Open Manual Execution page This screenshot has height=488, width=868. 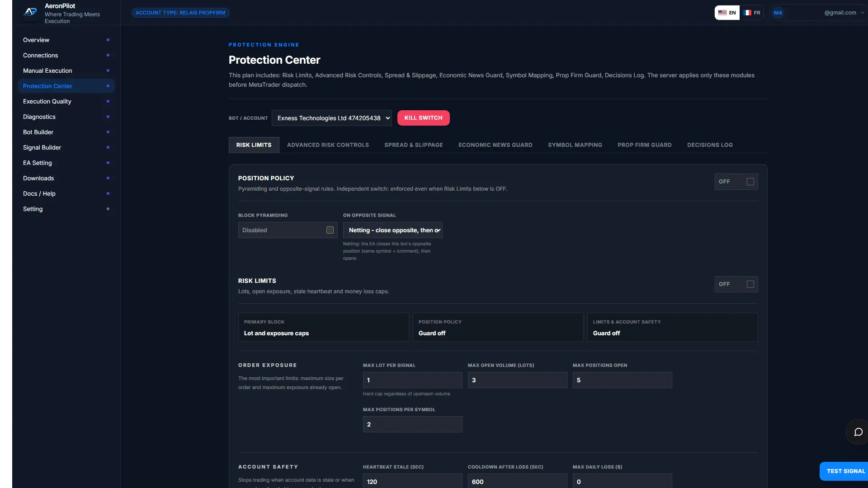[66, 70]
